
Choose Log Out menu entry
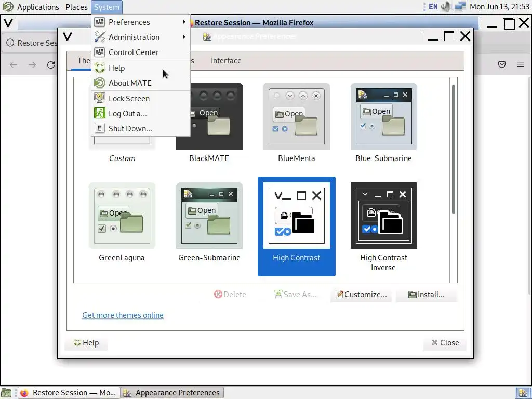(140, 113)
